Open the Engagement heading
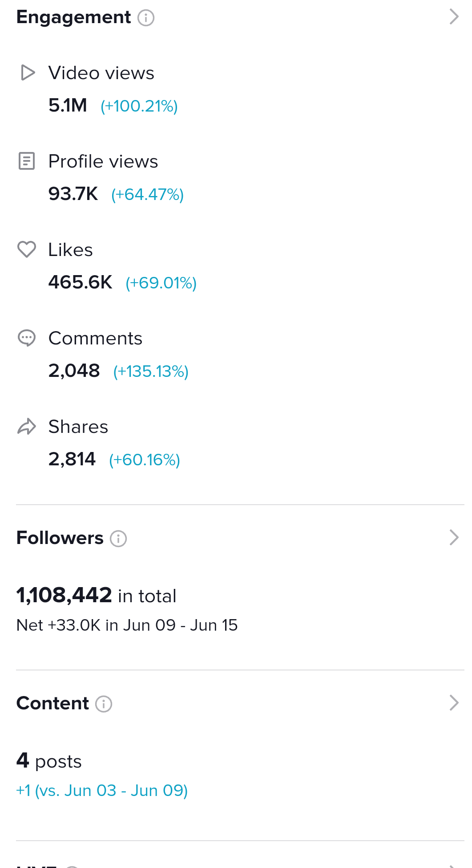 tap(74, 17)
